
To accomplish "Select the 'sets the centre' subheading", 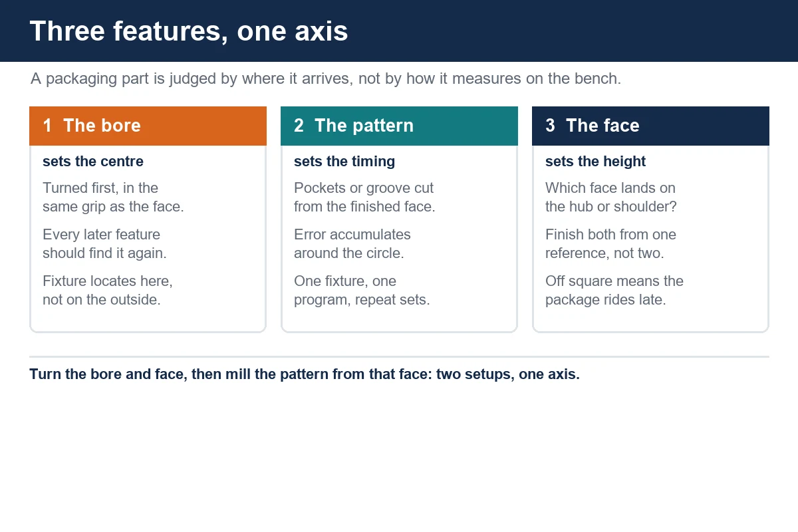I will 93,162.
